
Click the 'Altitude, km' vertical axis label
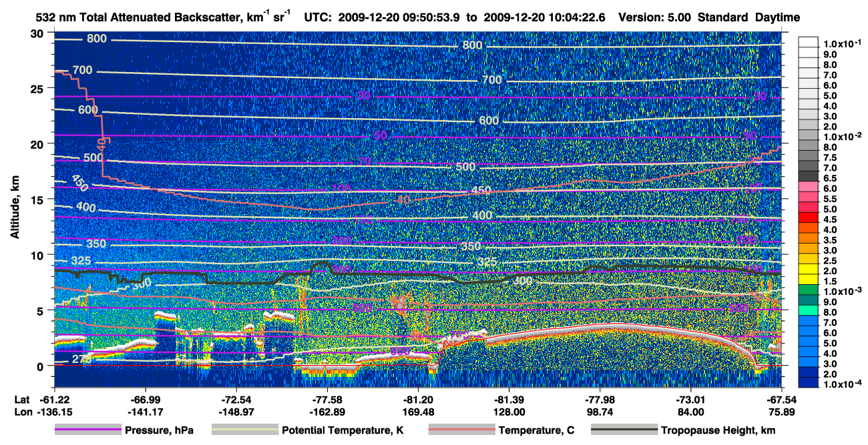tap(15, 208)
